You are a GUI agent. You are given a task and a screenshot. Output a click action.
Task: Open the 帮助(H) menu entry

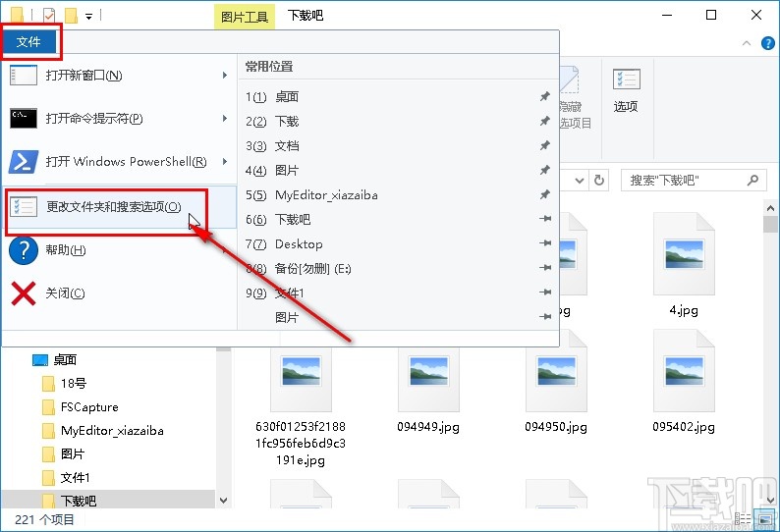pyautogui.click(x=119, y=249)
